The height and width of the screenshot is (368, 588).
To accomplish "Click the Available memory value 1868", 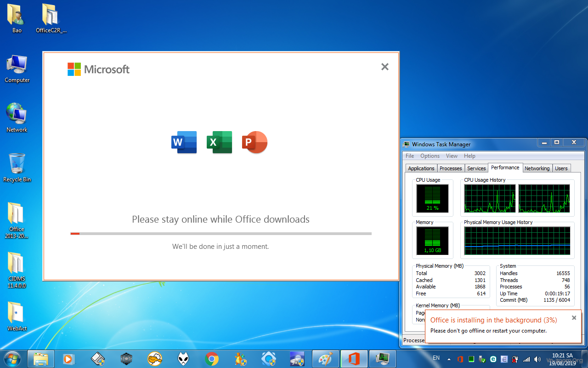I will 480,287.
